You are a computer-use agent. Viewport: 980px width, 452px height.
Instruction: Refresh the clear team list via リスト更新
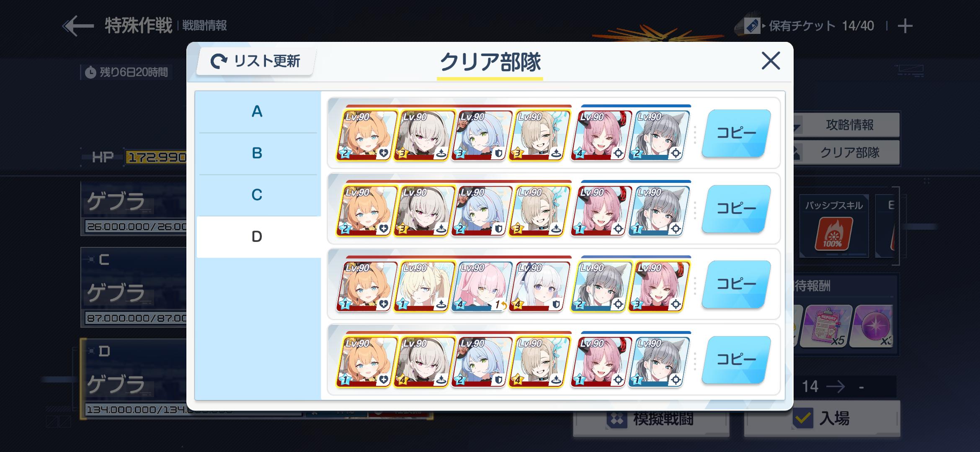pyautogui.click(x=256, y=61)
